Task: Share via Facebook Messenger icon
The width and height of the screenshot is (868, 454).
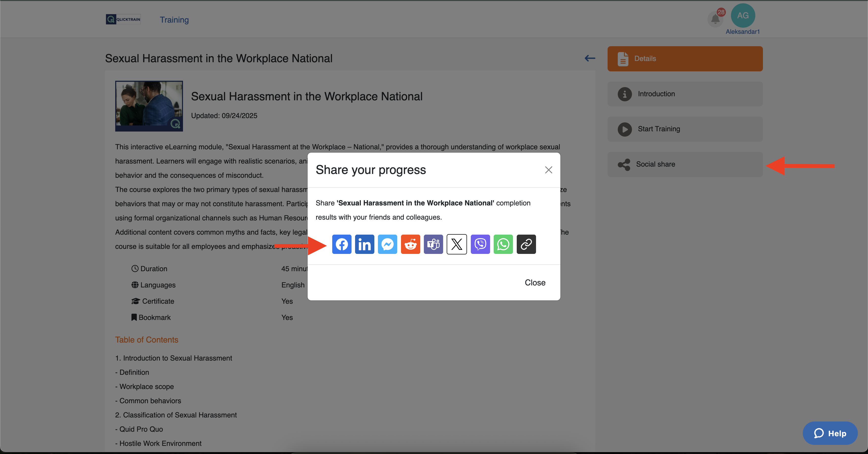Action: coord(388,244)
